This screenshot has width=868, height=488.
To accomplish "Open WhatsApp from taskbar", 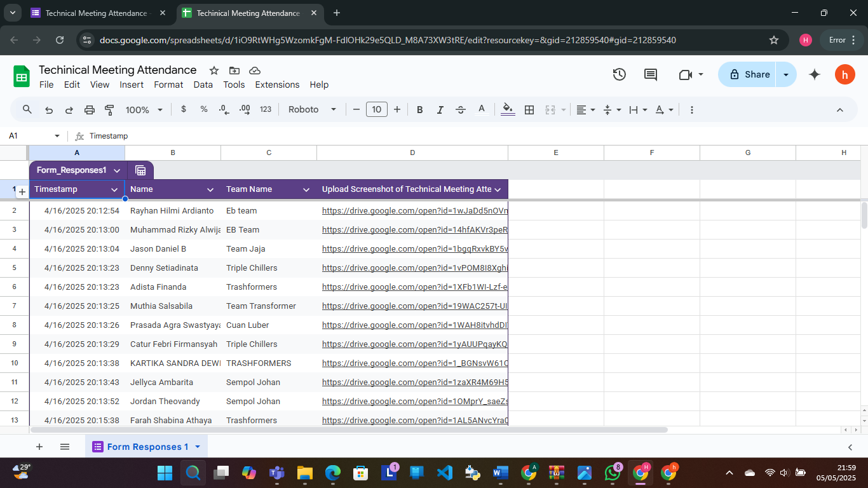I will 613,473.
